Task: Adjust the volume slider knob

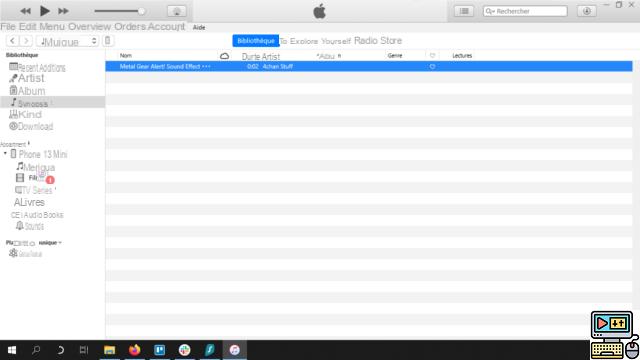Action: tap(141, 11)
